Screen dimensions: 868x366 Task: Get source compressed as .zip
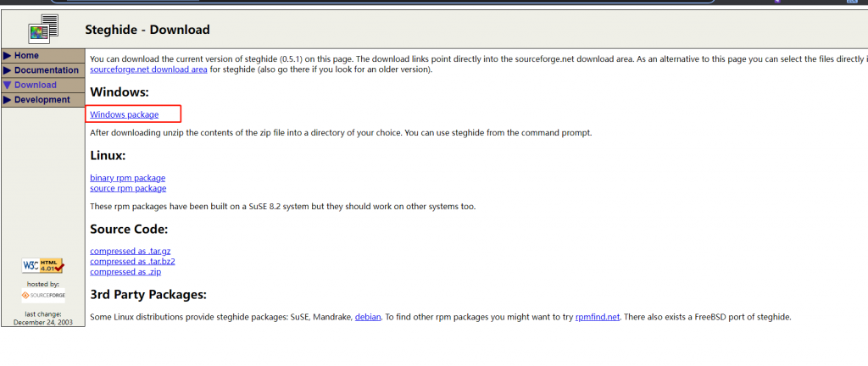click(x=125, y=272)
